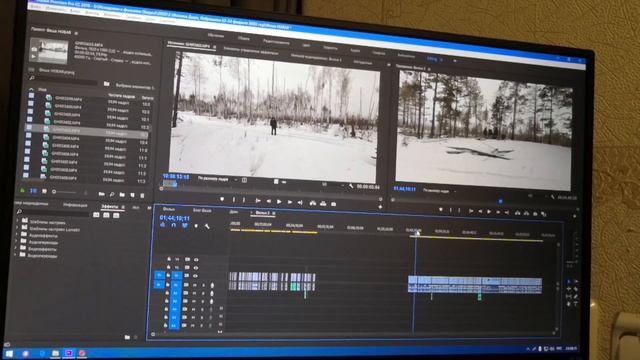Toggle Snap in the timeline
The width and height of the screenshot is (640, 360).
point(174,225)
